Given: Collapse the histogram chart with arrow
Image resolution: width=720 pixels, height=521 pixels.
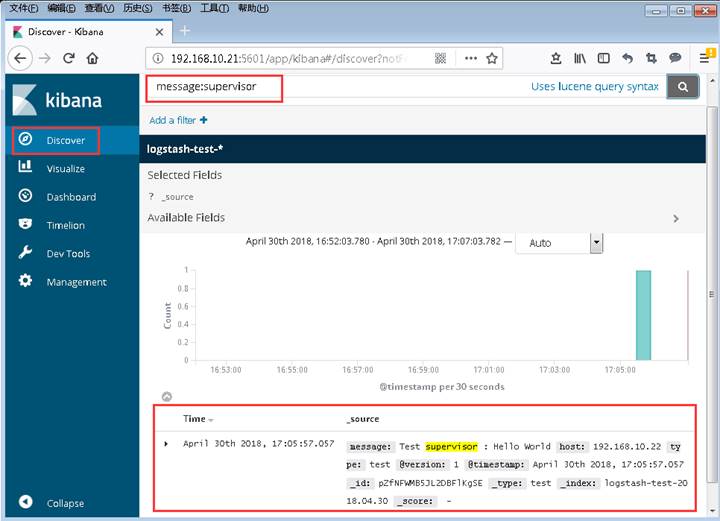Looking at the screenshot, I should coord(166,397).
